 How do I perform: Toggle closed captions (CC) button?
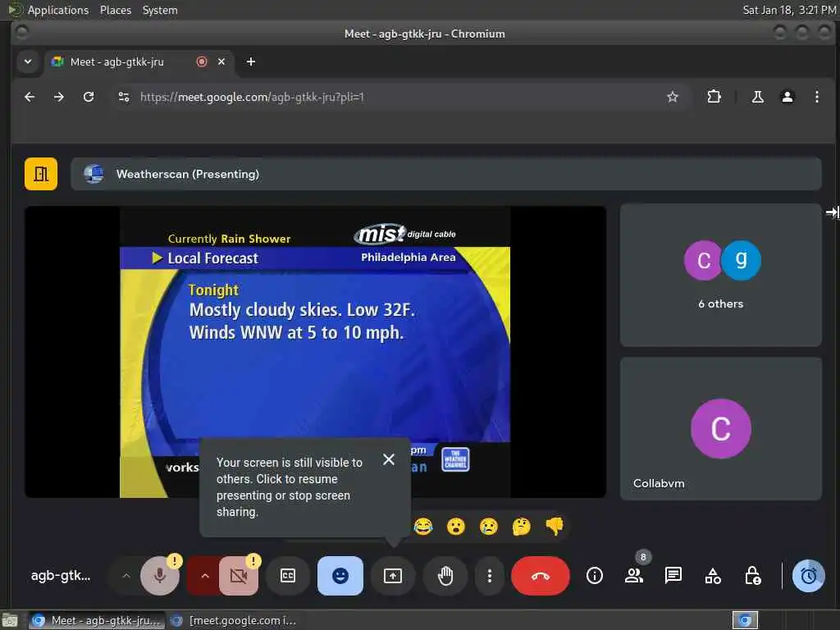point(288,576)
